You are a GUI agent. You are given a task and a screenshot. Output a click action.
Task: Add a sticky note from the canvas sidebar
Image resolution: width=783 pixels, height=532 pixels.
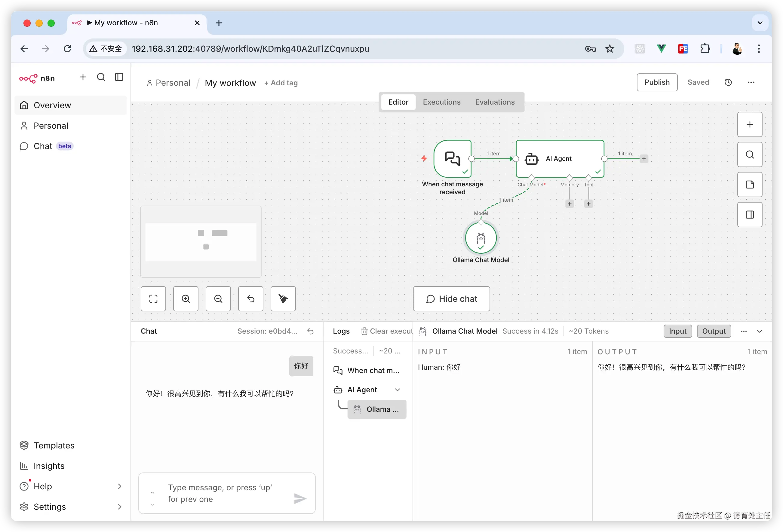coord(750,185)
